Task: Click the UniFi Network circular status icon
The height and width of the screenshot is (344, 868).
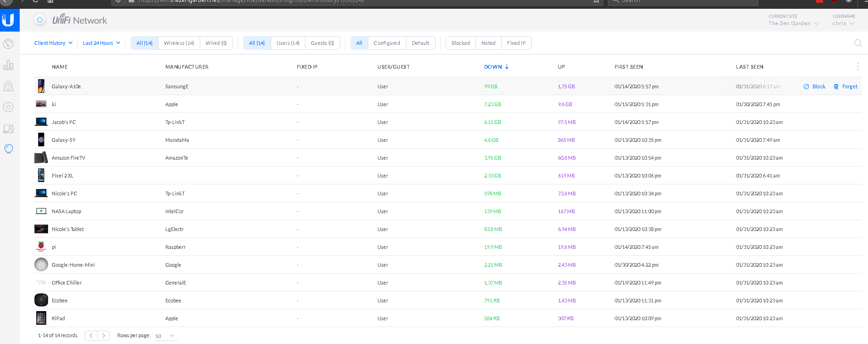Action: point(40,20)
